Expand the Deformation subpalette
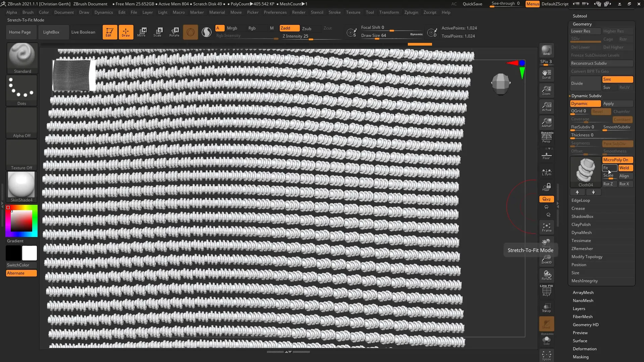 click(584, 349)
